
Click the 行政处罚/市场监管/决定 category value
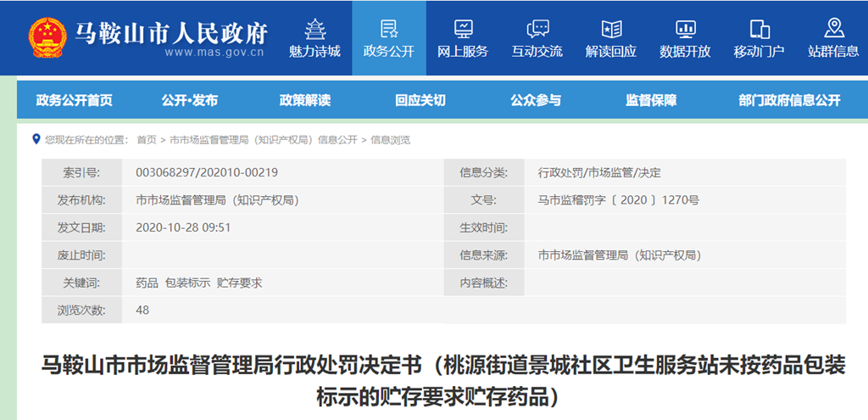coord(599,172)
